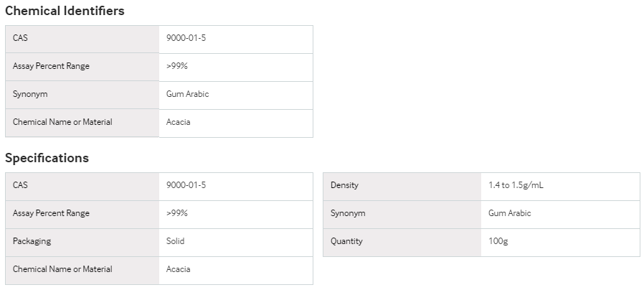Viewport: 644px width, 290px height.
Task: Click the Packaging label
Action: 32,241
